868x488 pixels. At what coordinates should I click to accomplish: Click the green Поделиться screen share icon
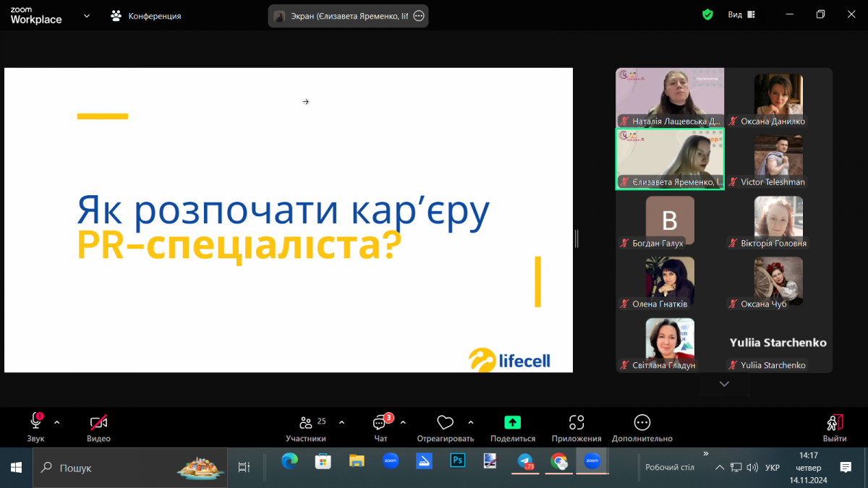[512, 421]
